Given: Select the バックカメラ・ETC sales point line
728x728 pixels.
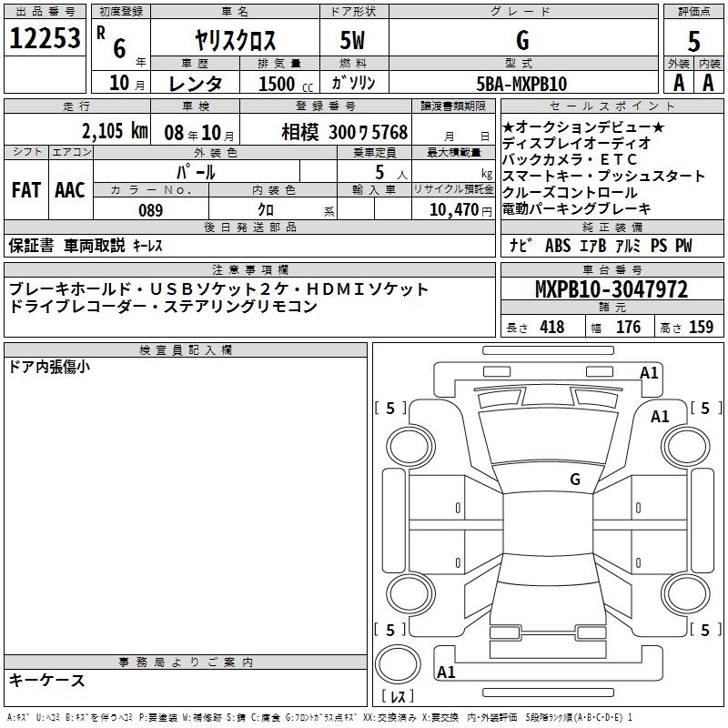Looking at the screenshot, I should (570, 160).
